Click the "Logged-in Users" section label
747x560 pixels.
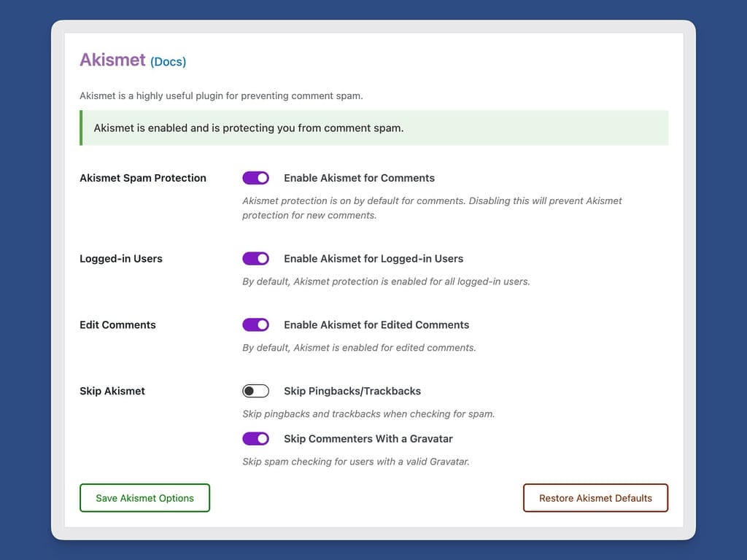point(121,259)
